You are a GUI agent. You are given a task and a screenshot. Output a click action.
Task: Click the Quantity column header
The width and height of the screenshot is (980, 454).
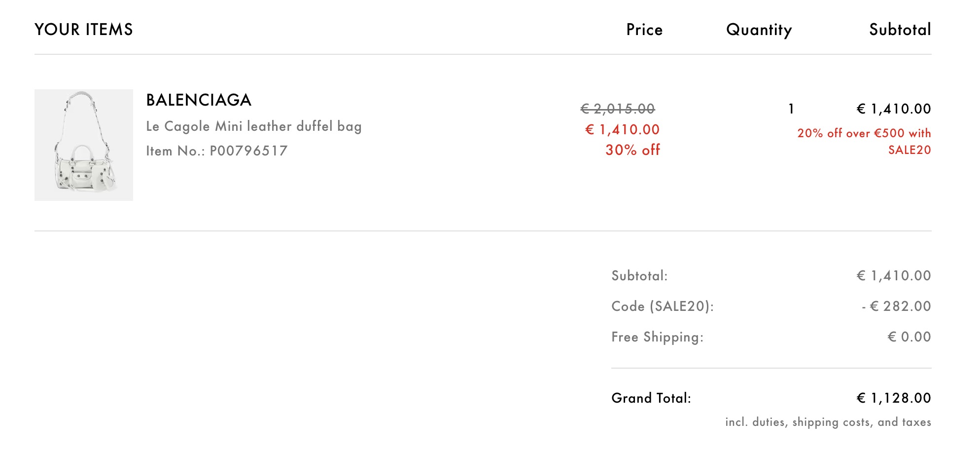click(x=759, y=30)
